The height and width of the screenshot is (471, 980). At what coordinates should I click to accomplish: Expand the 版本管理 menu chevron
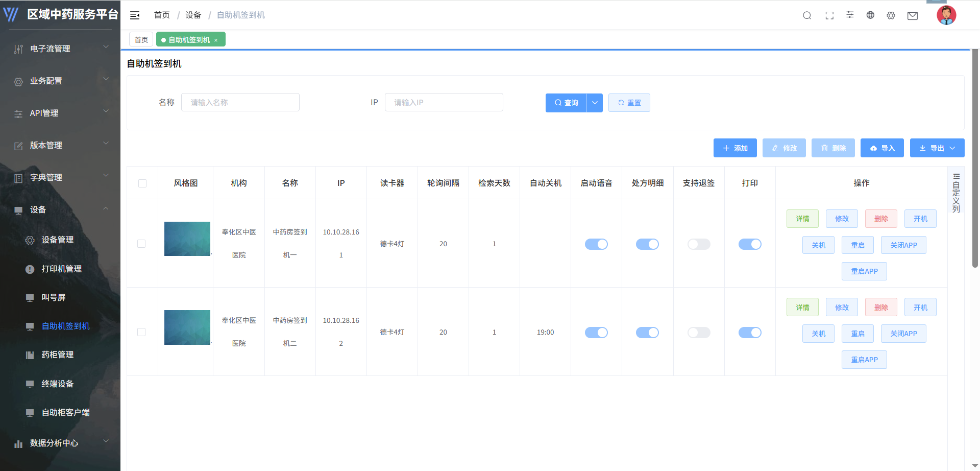[x=106, y=144]
